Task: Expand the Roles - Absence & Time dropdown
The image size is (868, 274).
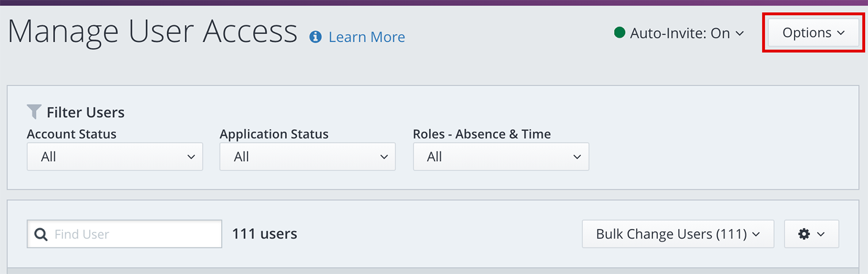Action: [501, 157]
